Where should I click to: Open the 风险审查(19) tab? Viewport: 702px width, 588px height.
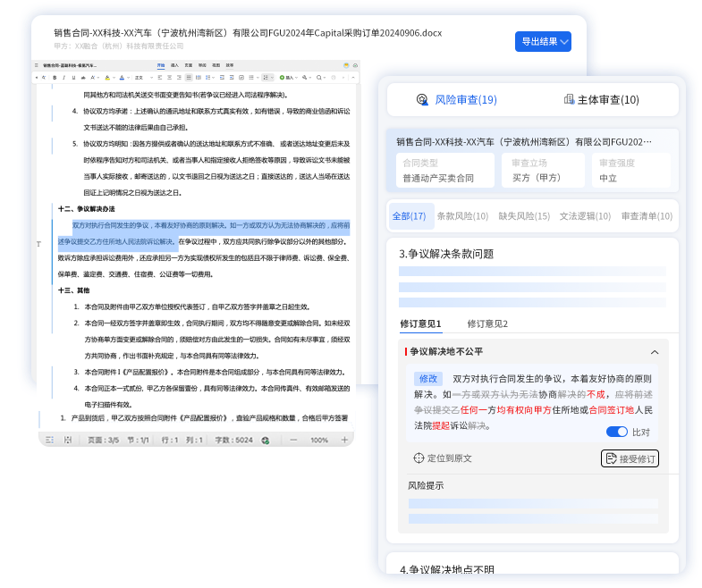[x=456, y=100]
